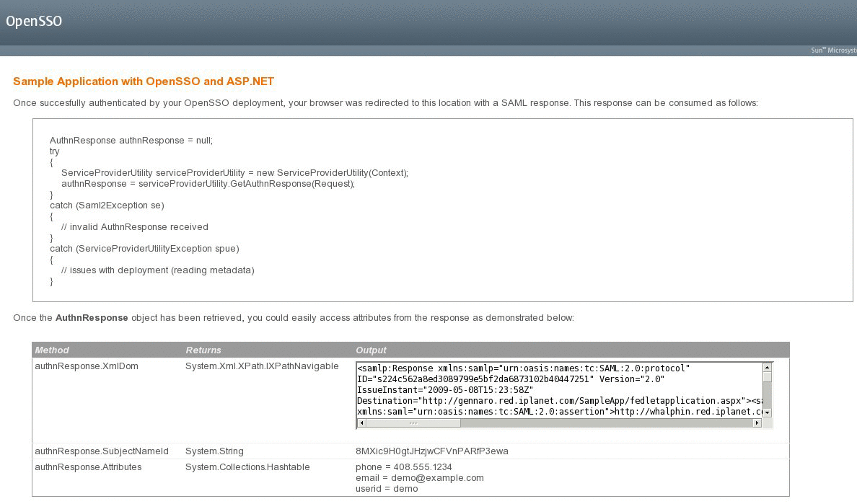This screenshot has width=857, height=504.
Task: Click the 'authnResponse.Attributes' cell
Action: point(88,467)
